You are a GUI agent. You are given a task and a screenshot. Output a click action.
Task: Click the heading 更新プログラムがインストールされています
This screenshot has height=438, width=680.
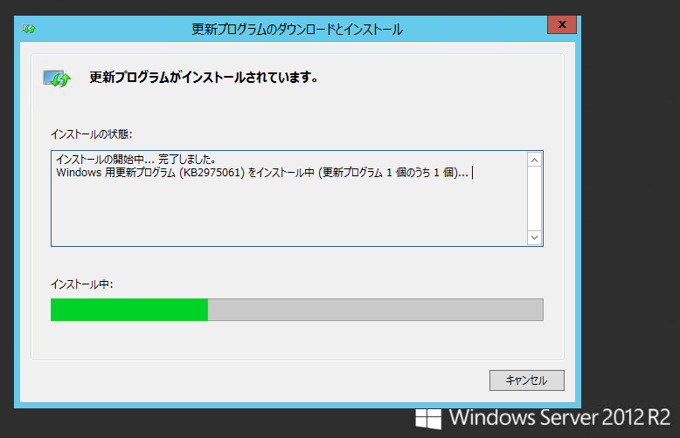coord(203,77)
